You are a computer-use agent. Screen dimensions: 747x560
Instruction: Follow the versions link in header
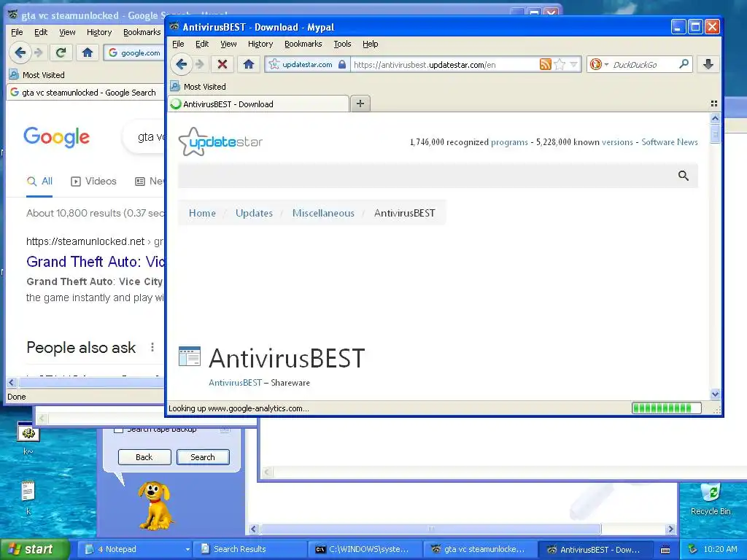coord(617,142)
